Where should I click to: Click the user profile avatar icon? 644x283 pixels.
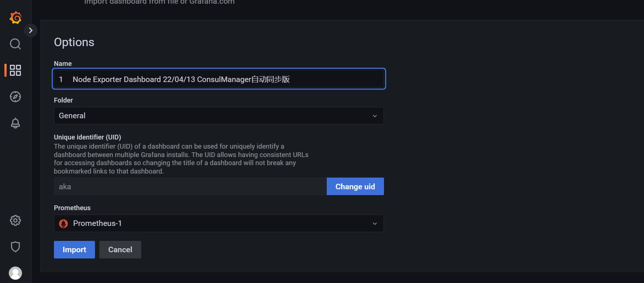pyautogui.click(x=15, y=273)
